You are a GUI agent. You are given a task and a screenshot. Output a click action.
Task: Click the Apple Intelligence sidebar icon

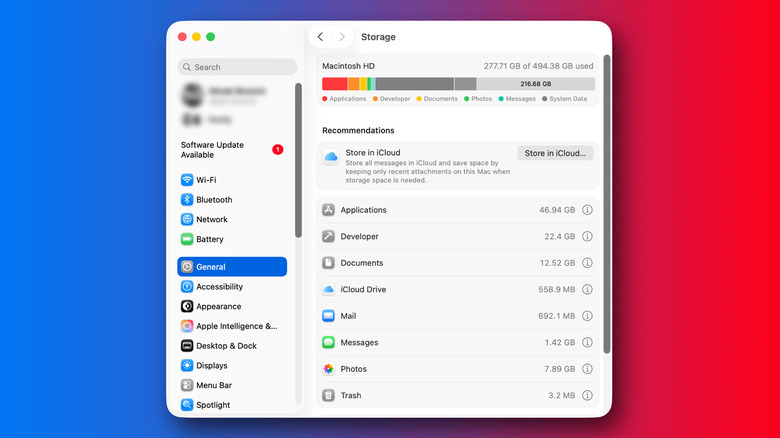point(187,326)
